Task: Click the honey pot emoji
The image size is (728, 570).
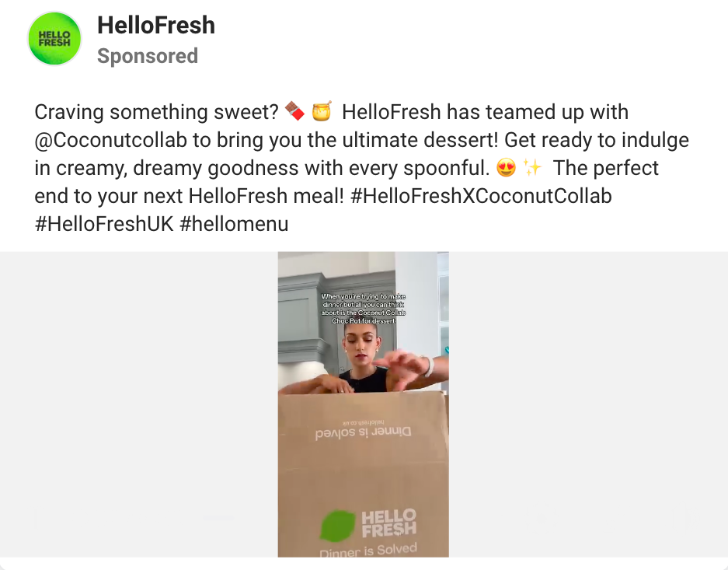Action: (321, 113)
